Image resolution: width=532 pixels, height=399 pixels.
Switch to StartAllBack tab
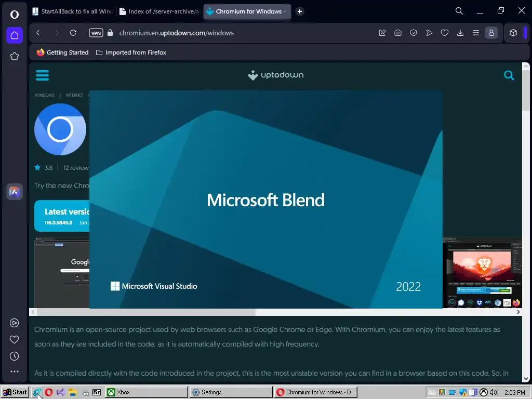(73, 11)
